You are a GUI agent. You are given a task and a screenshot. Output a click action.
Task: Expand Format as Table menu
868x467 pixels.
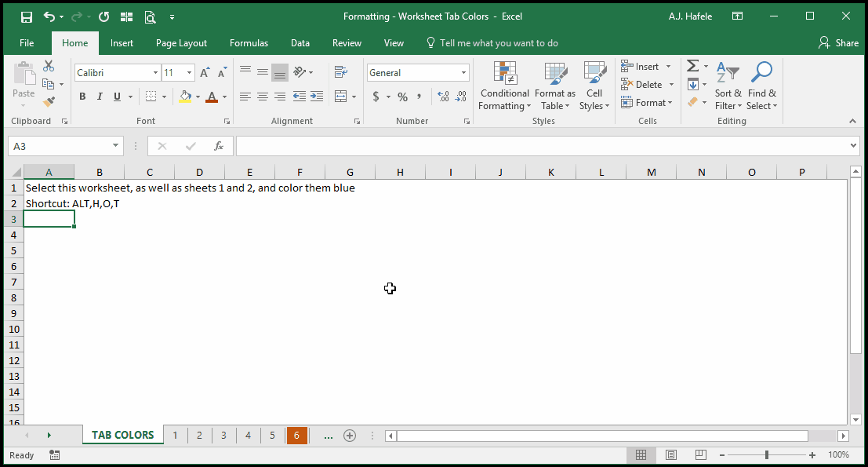coord(554,86)
